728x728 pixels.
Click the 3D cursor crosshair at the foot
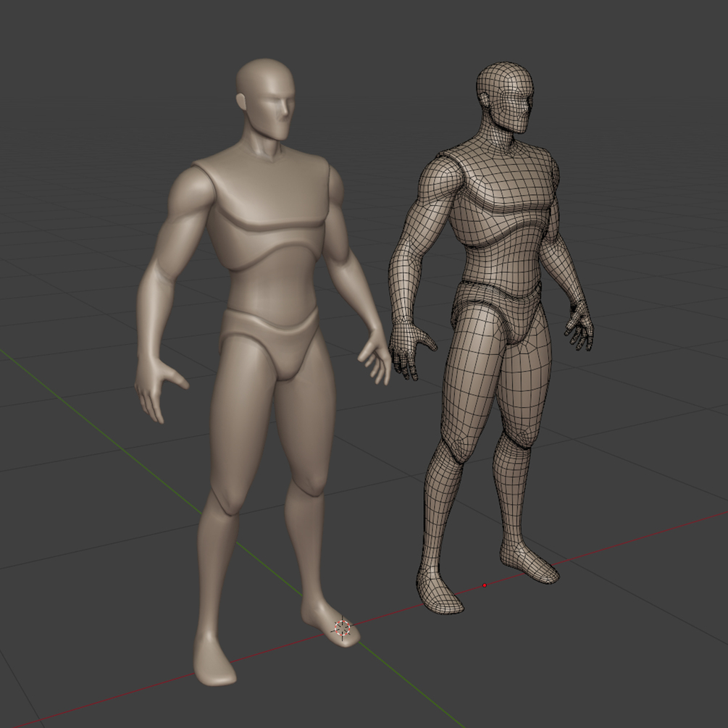coord(343,628)
